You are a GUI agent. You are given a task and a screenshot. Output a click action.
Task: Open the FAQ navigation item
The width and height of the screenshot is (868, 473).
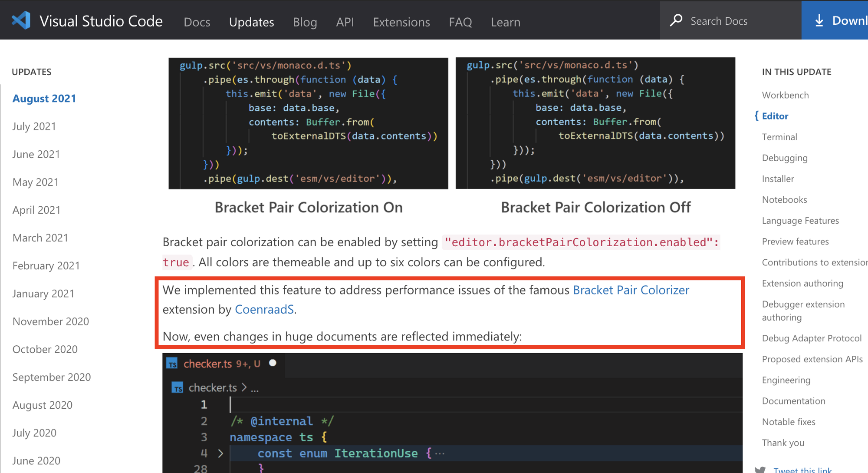(460, 22)
